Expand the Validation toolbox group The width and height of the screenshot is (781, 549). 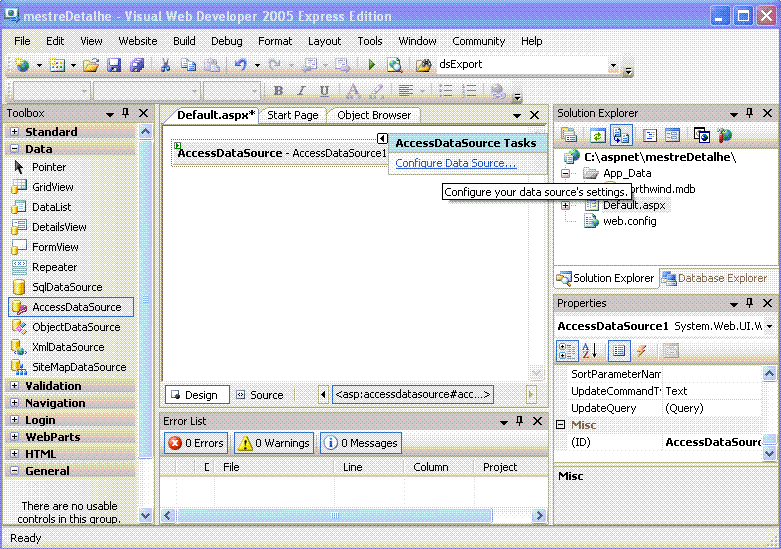click(14, 386)
